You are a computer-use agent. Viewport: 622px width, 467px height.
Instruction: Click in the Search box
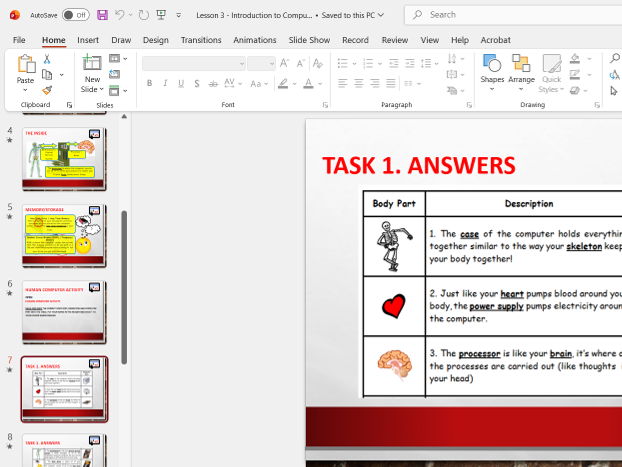[x=513, y=15]
